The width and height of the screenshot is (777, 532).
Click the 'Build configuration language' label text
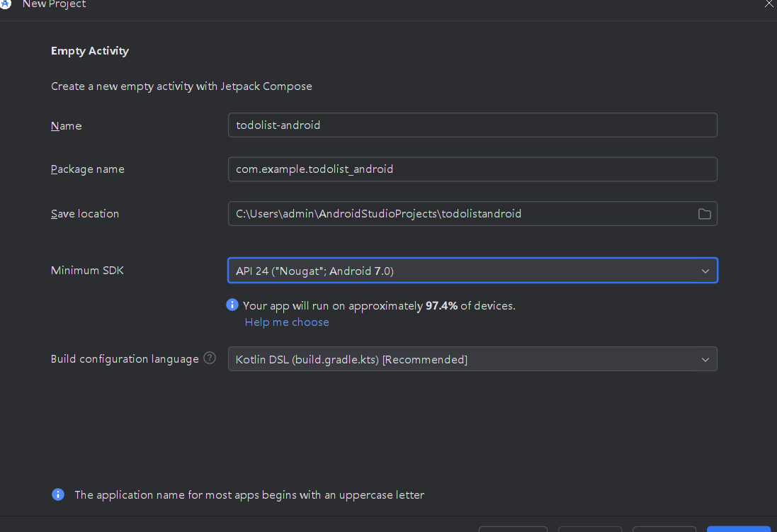(x=125, y=359)
